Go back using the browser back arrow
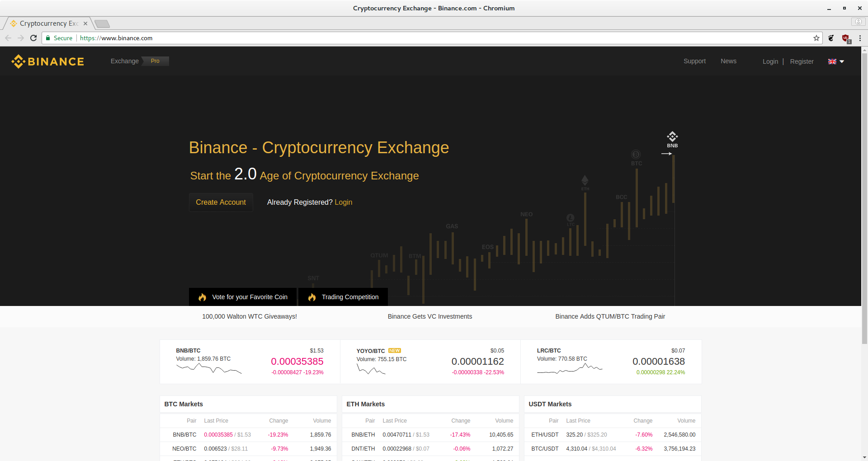The image size is (868, 461). (8, 38)
